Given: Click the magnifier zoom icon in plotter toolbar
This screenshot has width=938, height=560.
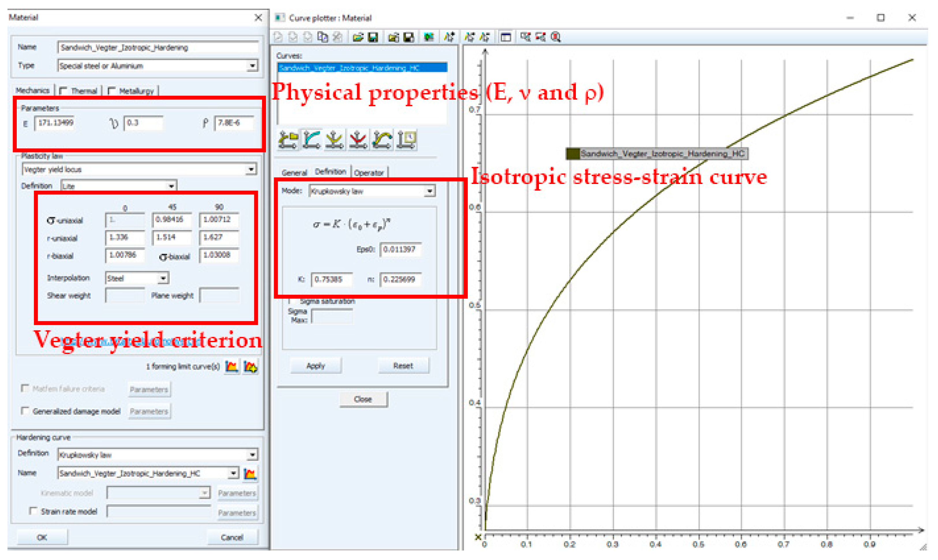Looking at the screenshot, I should click(556, 37).
